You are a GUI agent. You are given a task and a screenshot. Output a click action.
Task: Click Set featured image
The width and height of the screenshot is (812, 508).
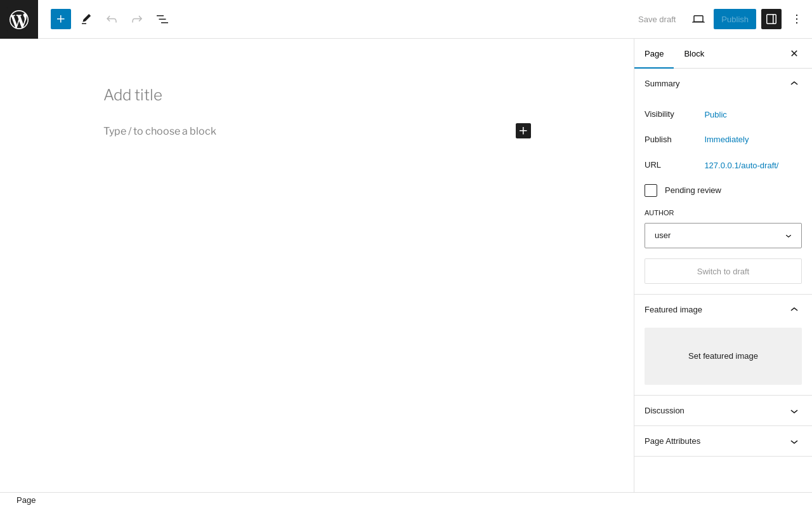click(x=723, y=356)
